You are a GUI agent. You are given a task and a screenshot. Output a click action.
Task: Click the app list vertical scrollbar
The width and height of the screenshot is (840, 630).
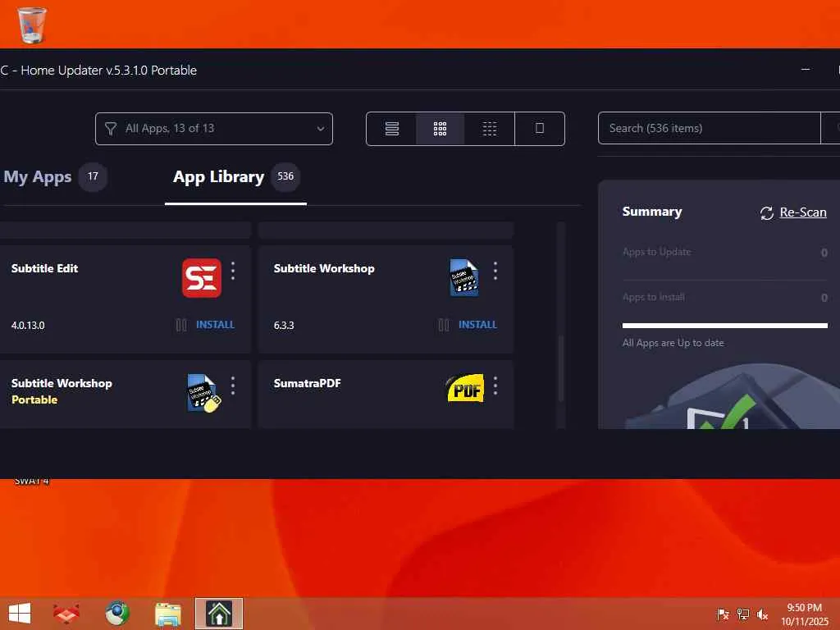point(561,368)
